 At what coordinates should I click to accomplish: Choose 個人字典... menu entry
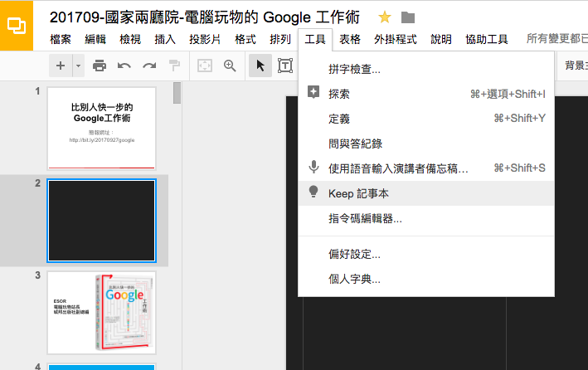[426, 279]
